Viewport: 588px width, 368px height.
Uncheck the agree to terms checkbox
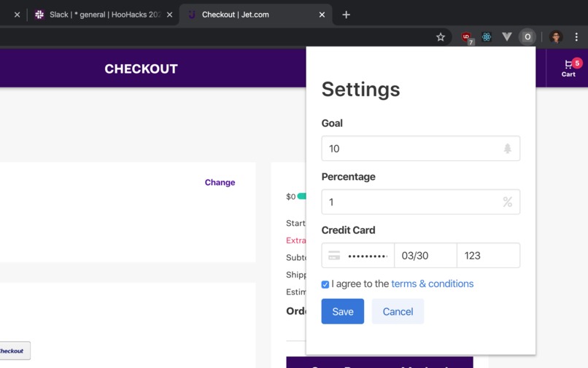[x=325, y=284]
